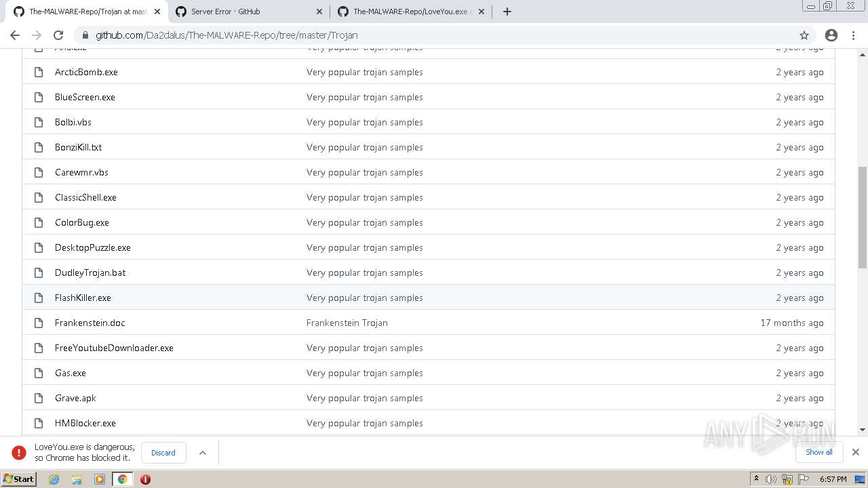Launch Internet Explorer from the taskbar

[54, 479]
